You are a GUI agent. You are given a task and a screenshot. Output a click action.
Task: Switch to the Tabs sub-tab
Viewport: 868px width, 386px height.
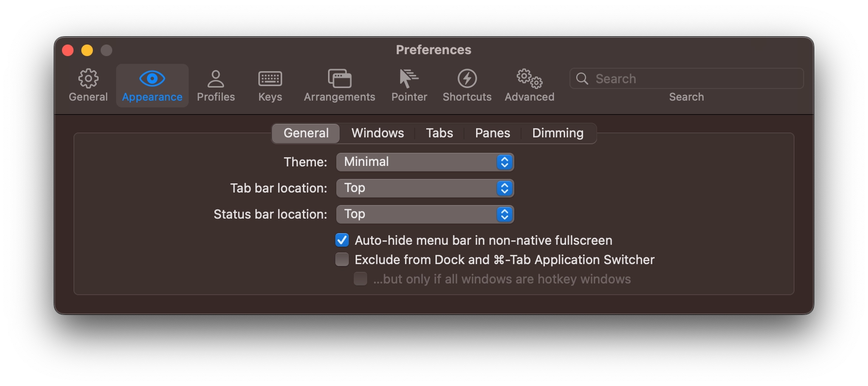point(439,133)
